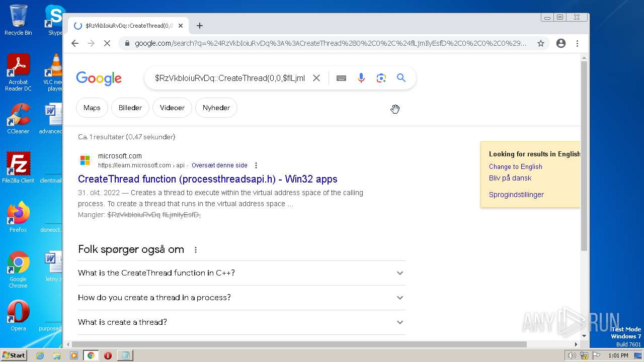Image resolution: width=644 pixels, height=362 pixels.
Task: Close the CreateThread search tab
Action: (x=181, y=26)
